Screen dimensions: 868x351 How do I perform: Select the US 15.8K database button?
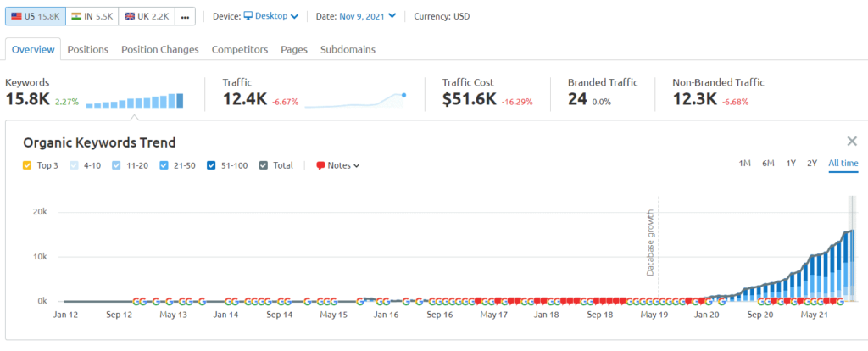click(36, 17)
